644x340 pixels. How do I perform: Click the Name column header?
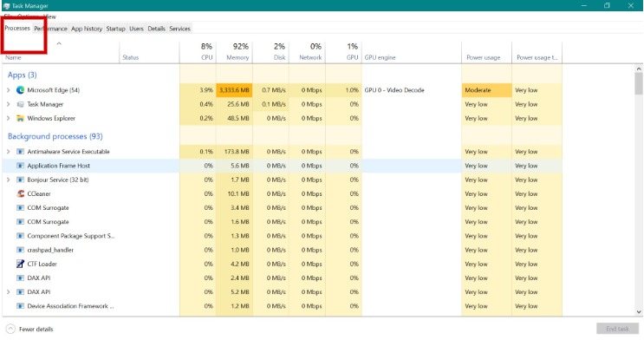pyautogui.click(x=61, y=52)
